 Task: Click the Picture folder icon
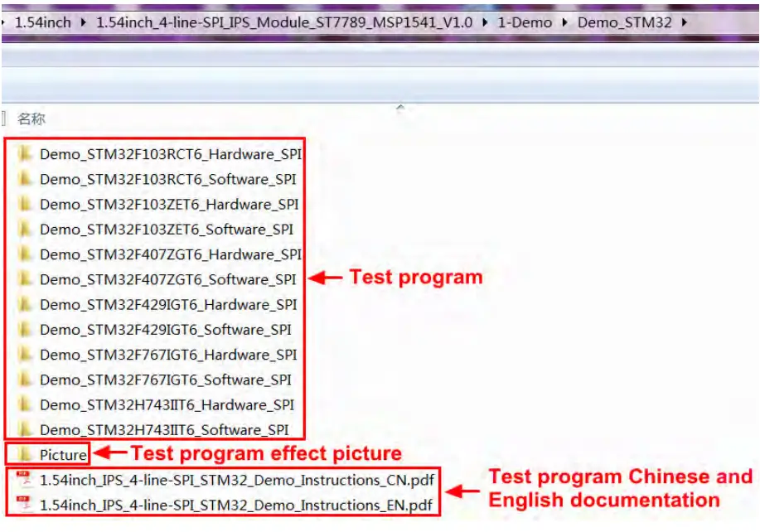(24, 454)
